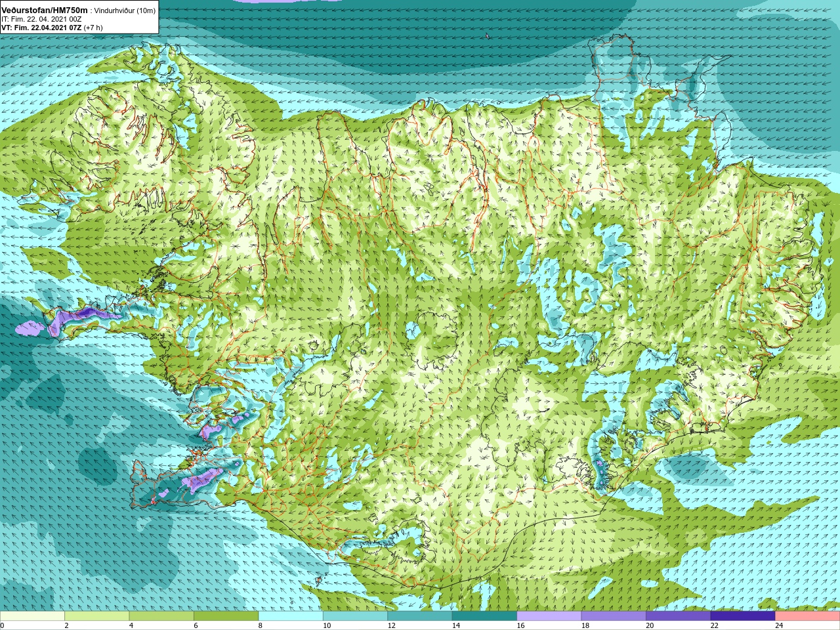Click the 'Veðurstofan/HM750m' title text
The width and height of the screenshot is (840, 630).
pyautogui.click(x=45, y=10)
